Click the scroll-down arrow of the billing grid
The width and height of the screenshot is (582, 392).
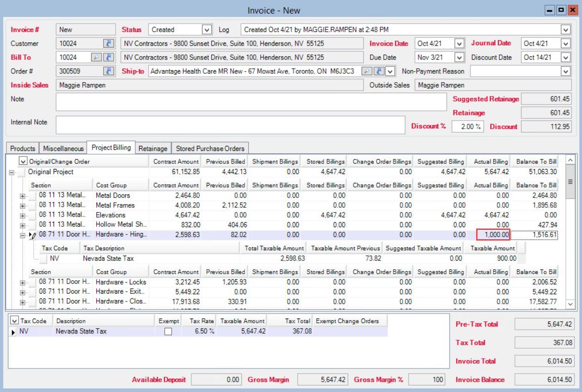pyautogui.click(x=570, y=304)
